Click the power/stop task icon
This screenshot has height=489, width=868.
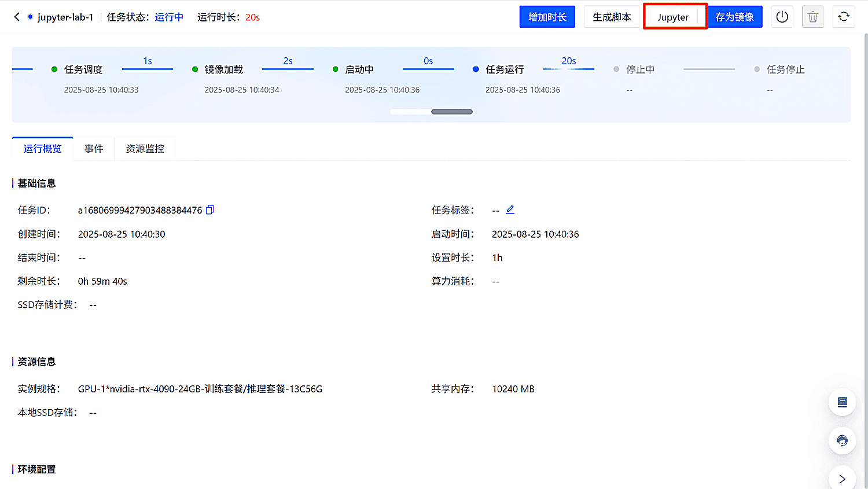(x=782, y=17)
